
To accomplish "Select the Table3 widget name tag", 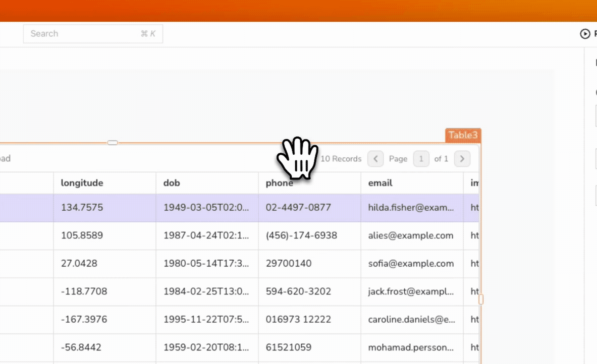I will pos(463,135).
